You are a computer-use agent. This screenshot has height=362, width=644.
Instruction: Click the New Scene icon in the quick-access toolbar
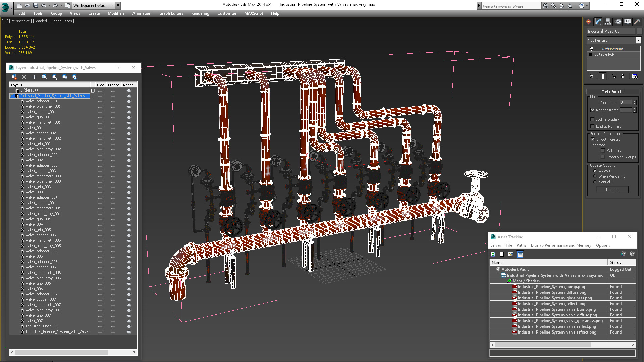click(19, 6)
